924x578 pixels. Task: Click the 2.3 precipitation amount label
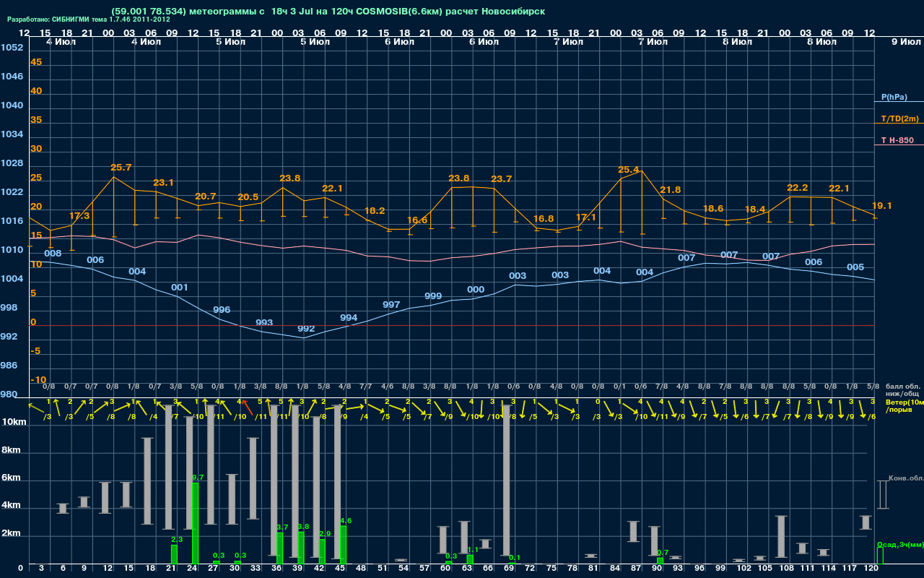tap(177, 540)
